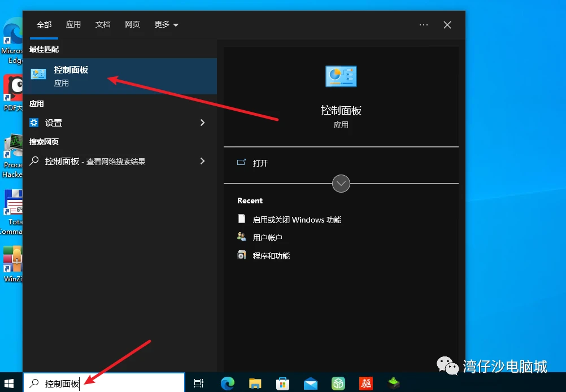Open recent 程序和功能 item

click(272, 256)
